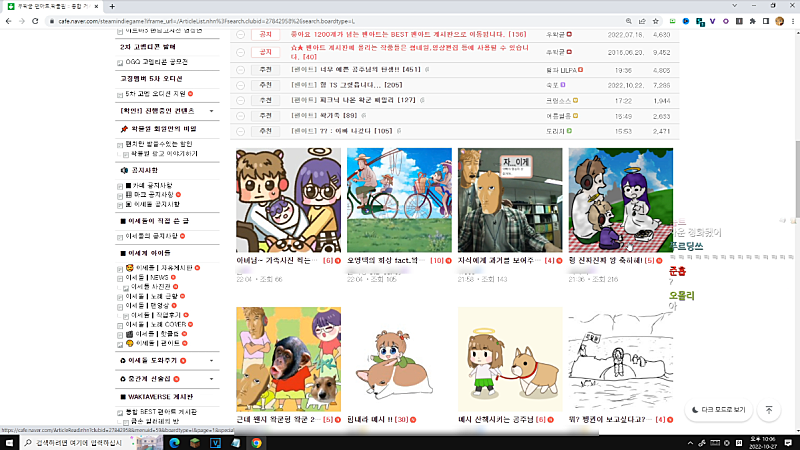Image resolution: width=800 pixels, height=450 pixels.
Task: Toggle the browser side panel icon
Action: tap(766, 21)
